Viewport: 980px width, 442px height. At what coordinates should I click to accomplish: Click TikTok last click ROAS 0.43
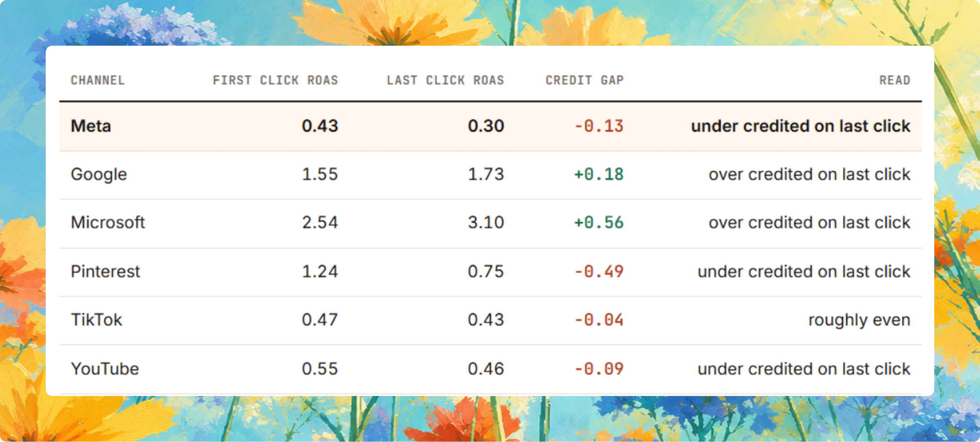pyautogui.click(x=486, y=320)
